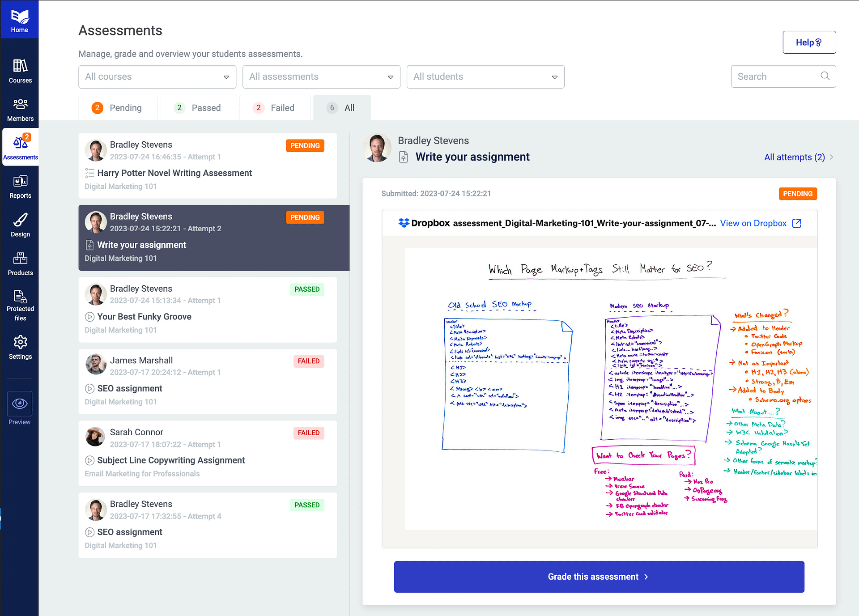
Task: Open Protected files from sidebar
Action: pyautogui.click(x=20, y=303)
